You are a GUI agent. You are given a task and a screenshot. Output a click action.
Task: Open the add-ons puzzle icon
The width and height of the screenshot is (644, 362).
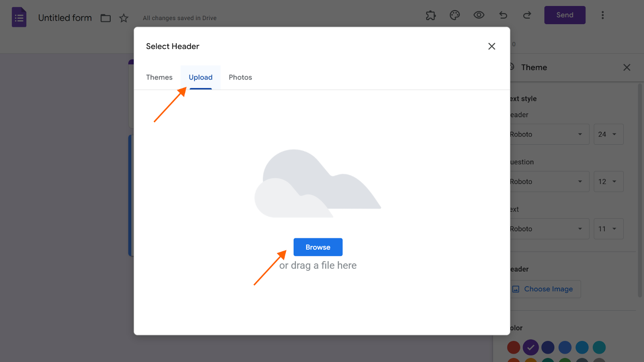tap(431, 15)
